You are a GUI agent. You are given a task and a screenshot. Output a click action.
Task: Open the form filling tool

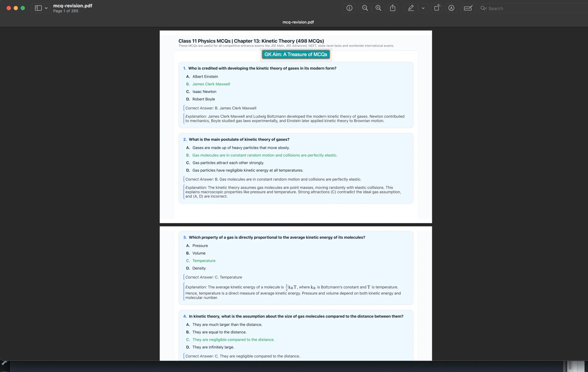click(468, 8)
